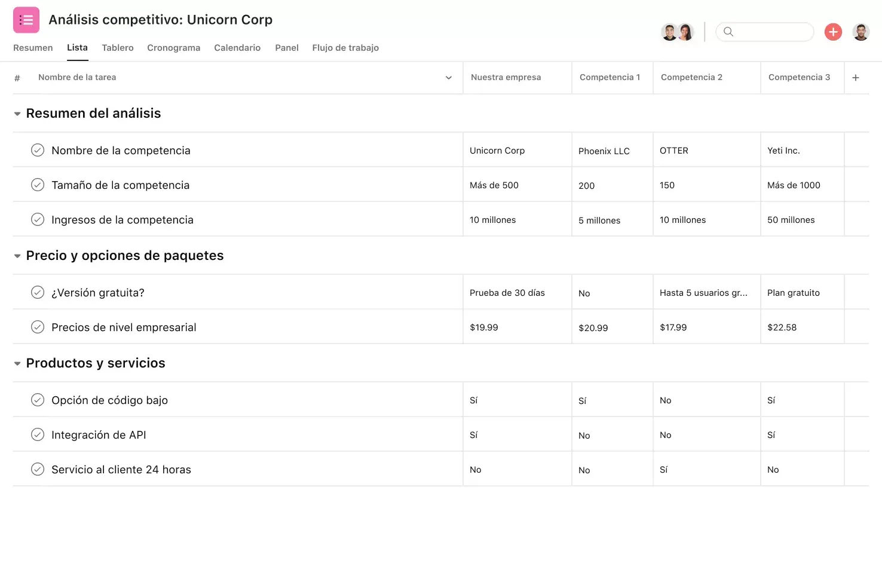
Task: Select the Hasta 5 usuarios gr... cell
Action: [x=707, y=292]
